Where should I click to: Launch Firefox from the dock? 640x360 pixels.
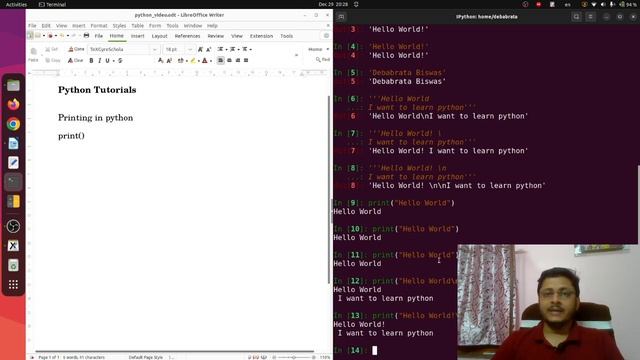13,104
